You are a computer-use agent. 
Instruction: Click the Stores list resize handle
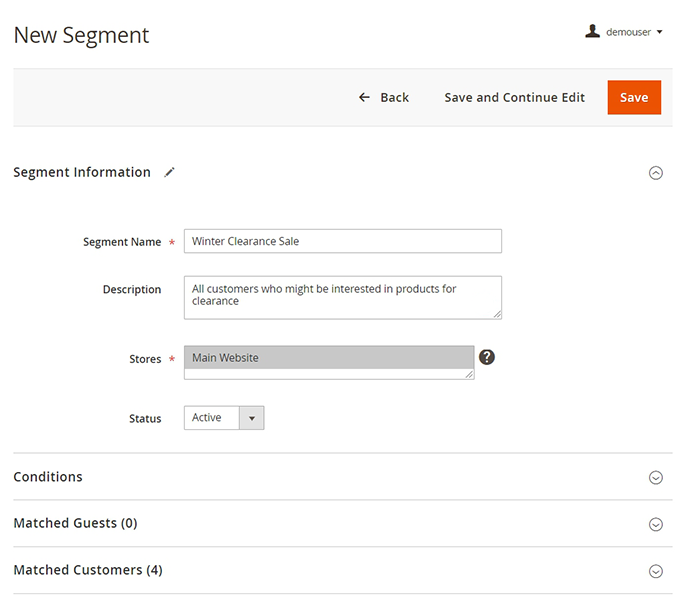(469, 374)
